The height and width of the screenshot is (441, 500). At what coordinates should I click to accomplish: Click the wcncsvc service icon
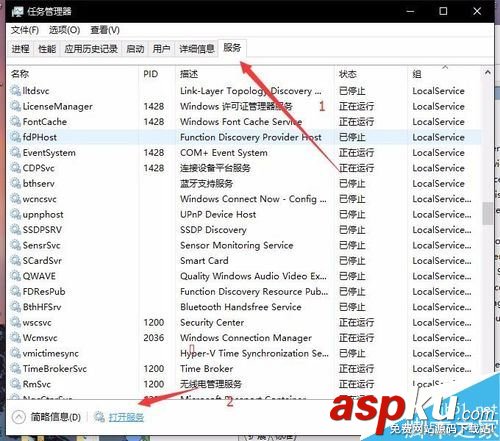click(x=16, y=199)
